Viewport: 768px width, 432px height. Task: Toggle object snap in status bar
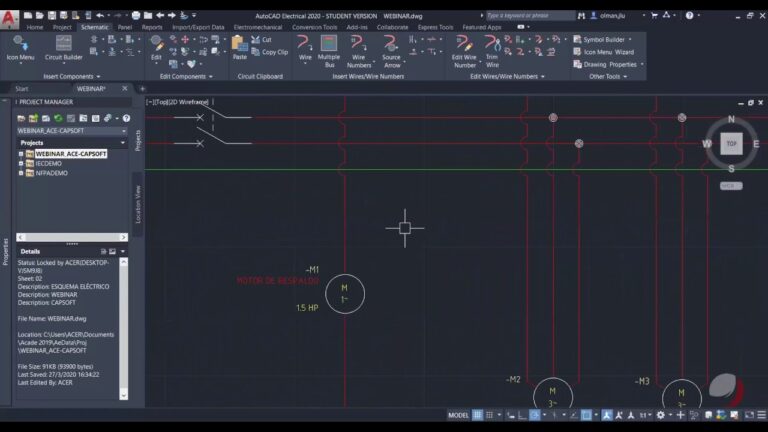pyautogui.click(x=586, y=415)
